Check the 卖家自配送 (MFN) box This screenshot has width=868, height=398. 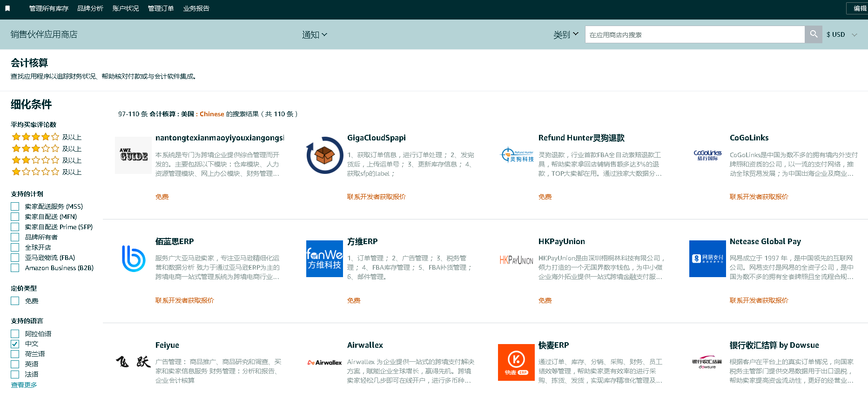pyautogui.click(x=15, y=217)
